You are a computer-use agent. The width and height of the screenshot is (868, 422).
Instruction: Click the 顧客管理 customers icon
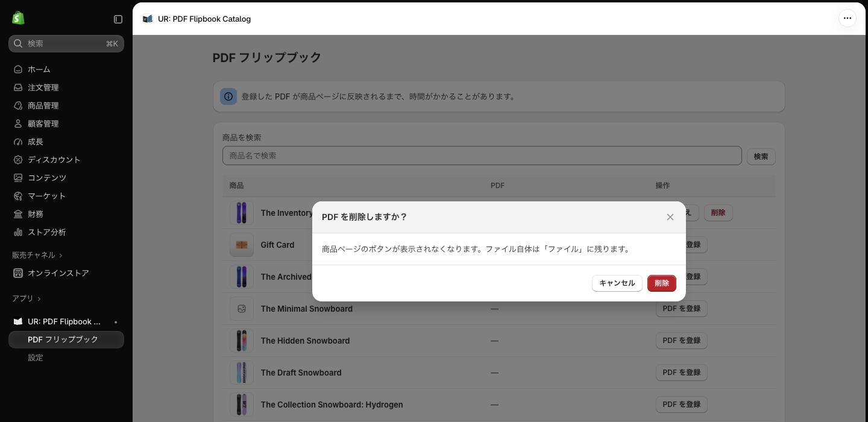tap(18, 124)
